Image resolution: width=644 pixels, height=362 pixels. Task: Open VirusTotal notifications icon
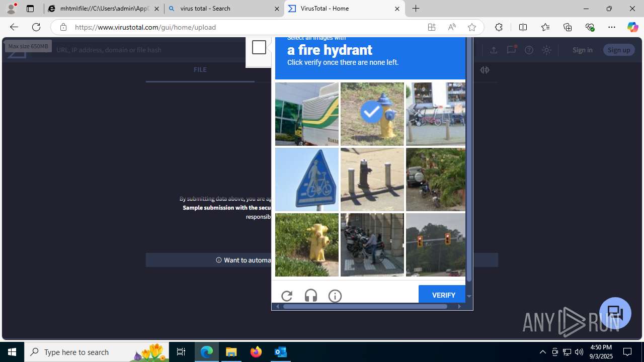coord(511,50)
